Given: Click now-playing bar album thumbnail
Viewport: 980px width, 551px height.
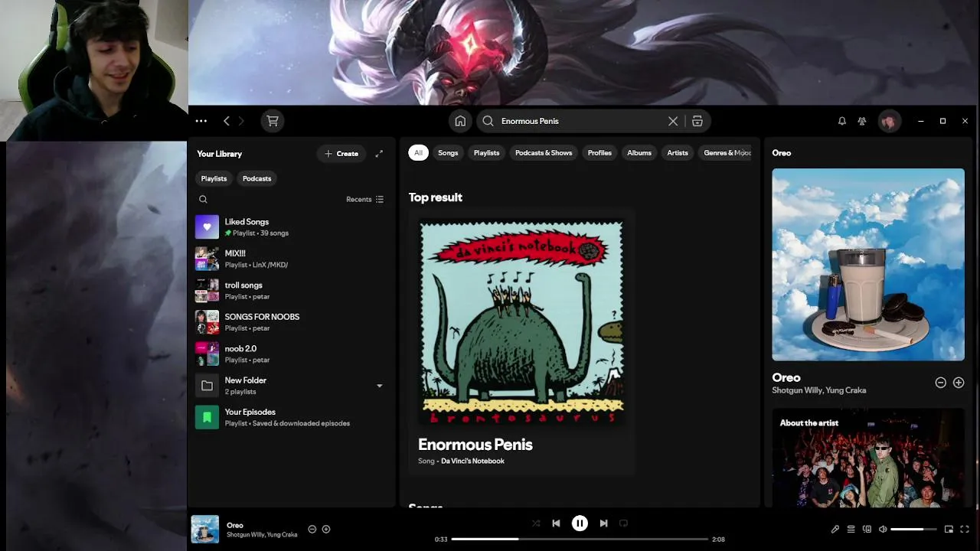Looking at the screenshot, I should (204, 530).
